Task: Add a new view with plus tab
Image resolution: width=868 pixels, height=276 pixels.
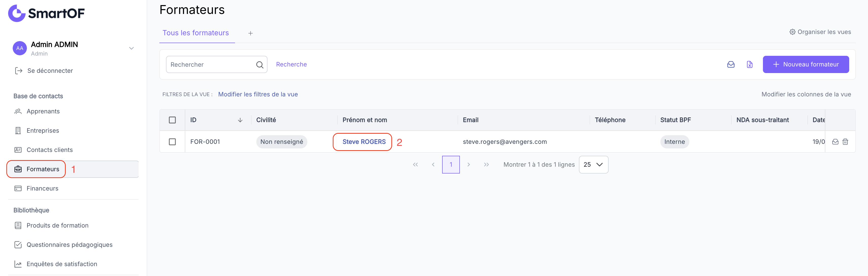Action: [250, 33]
